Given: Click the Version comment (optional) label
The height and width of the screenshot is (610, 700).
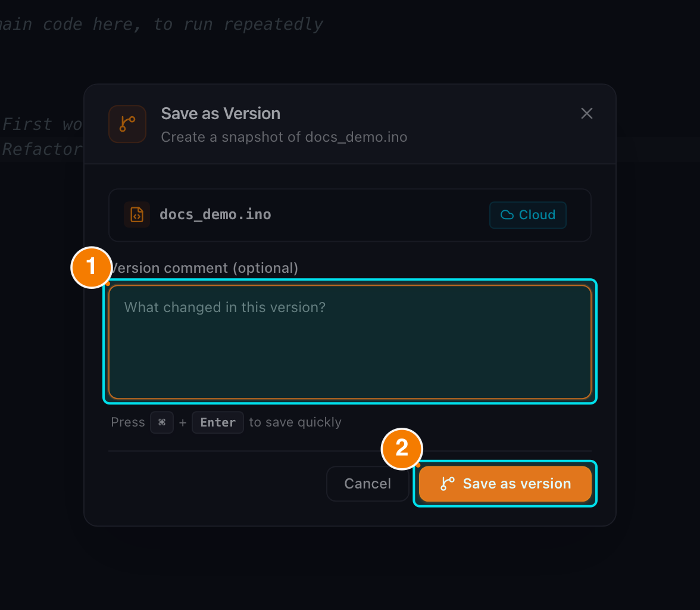Looking at the screenshot, I should tap(204, 267).
